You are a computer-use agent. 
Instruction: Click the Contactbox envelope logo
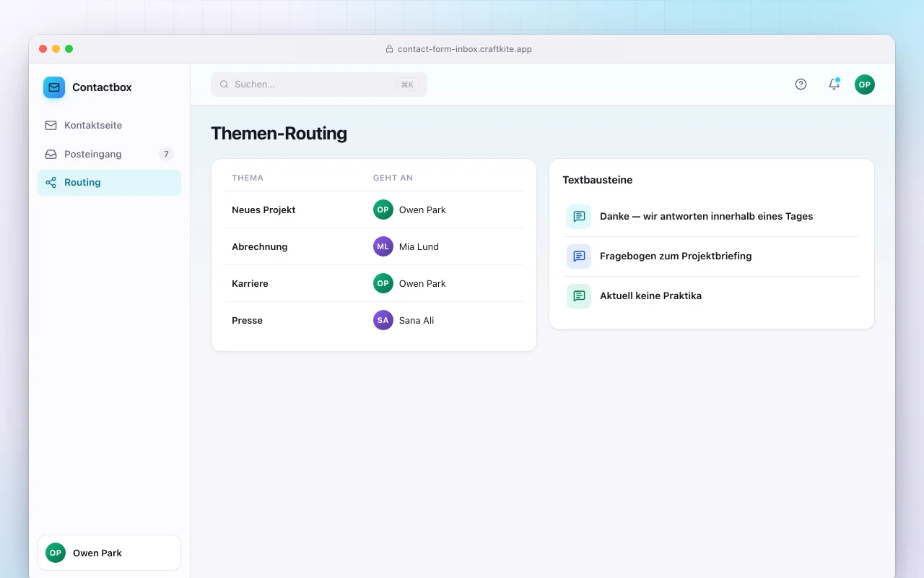click(x=54, y=87)
